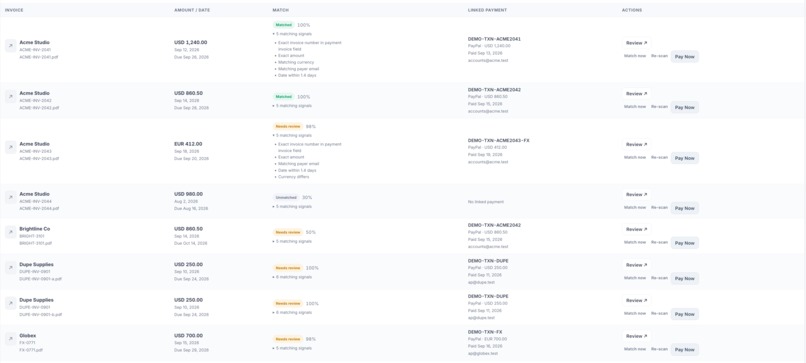The width and height of the screenshot is (806, 363).
Task: Click Match now for ACME-INV-2042
Action: point(635,107)
